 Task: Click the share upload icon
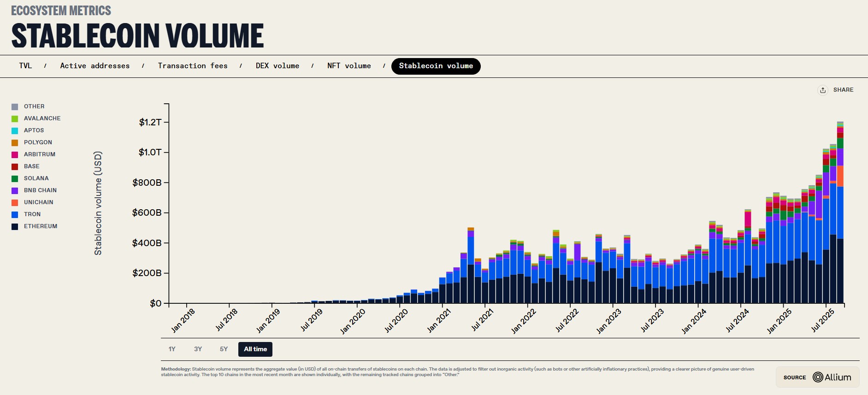pyautogui.click(x=823, y=90)
